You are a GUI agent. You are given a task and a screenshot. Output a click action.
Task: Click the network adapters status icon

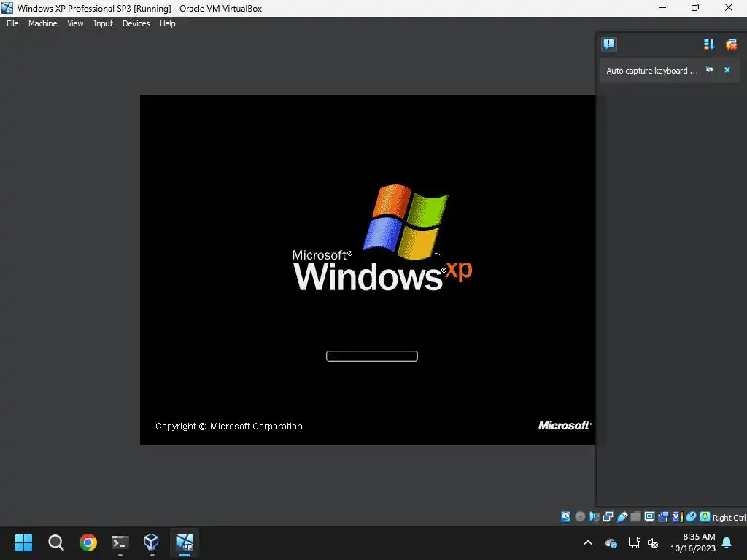(x=608, y=517)
